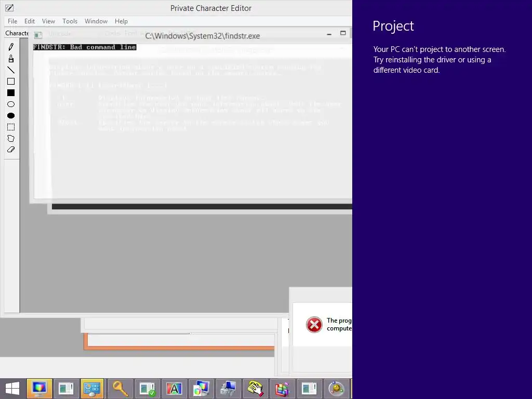
Task: Open the computer device taskbar icon
Action: tap(228, 389)
